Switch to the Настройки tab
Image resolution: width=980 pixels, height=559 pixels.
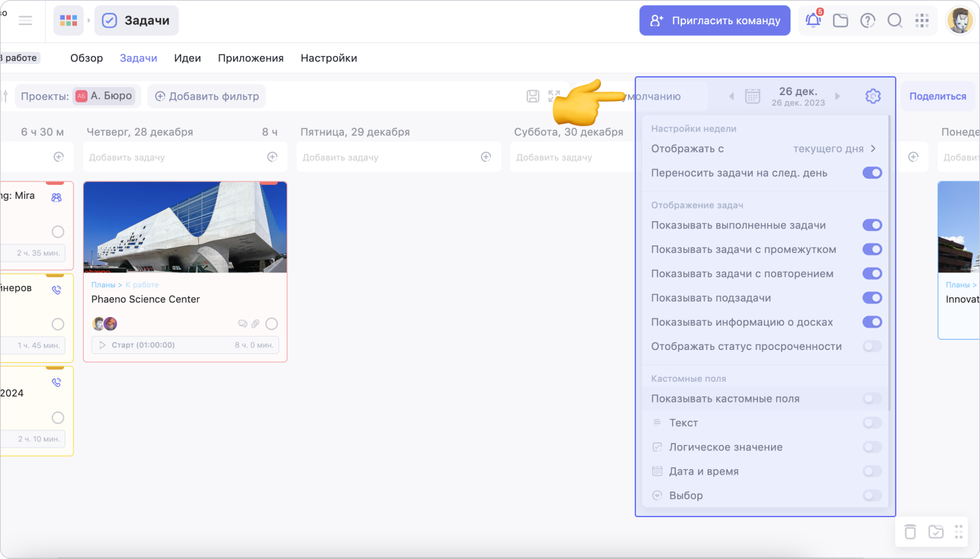328,58
